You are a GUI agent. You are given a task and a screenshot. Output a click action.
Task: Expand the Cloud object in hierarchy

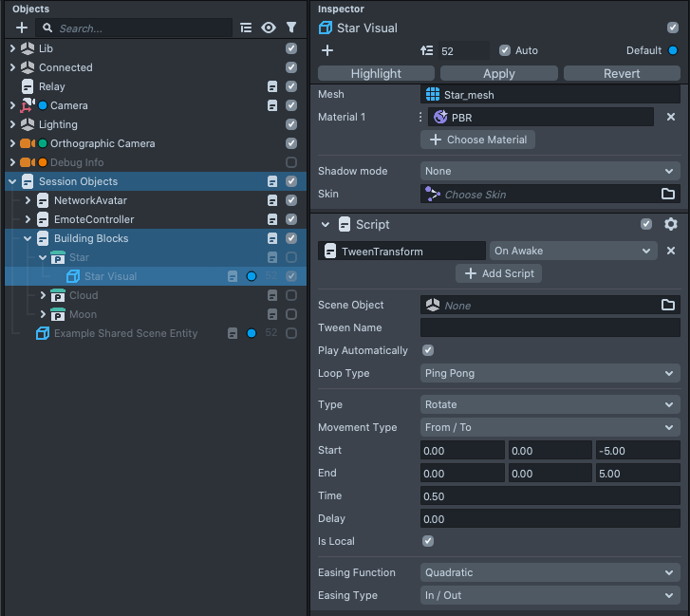[43, 295]
